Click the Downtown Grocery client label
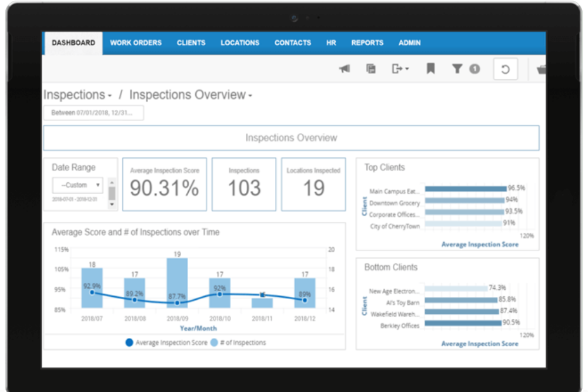588x392 pixels. click(x=394, y=203)
